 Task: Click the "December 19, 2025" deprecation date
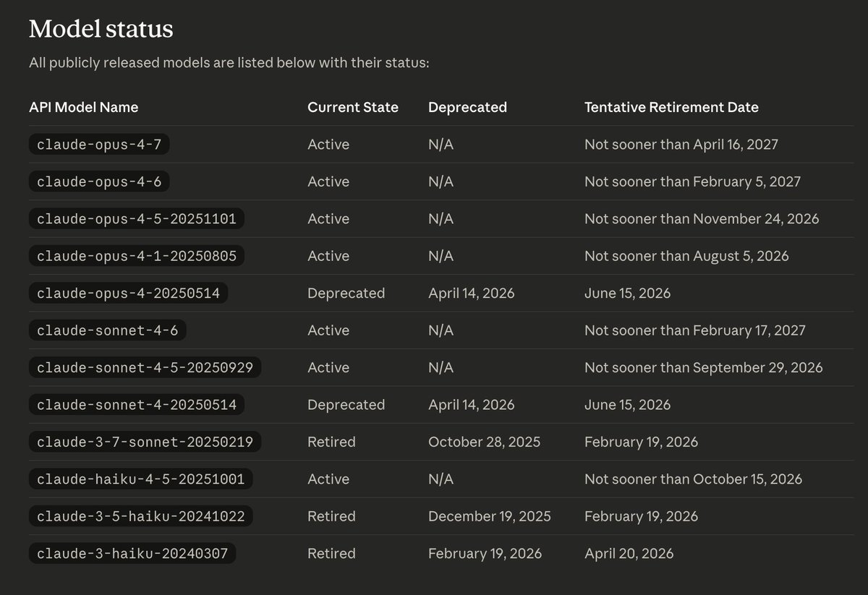coord(490,516)
